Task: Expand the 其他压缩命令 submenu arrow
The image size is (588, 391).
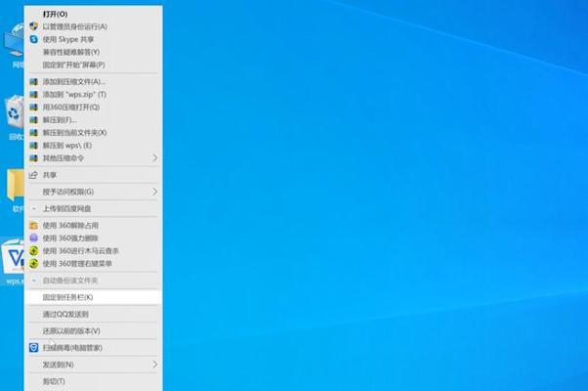Action: pos(154,158)
